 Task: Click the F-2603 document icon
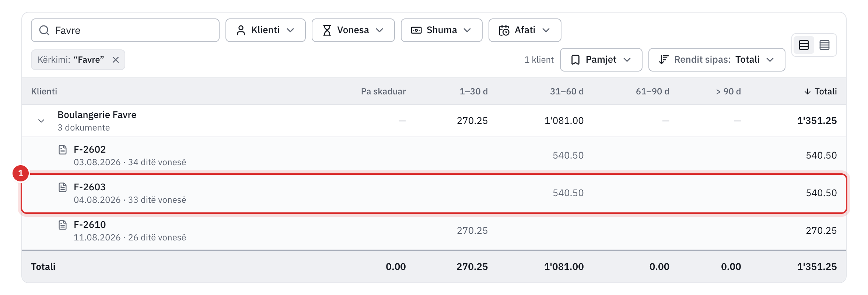tap(63, 187)
